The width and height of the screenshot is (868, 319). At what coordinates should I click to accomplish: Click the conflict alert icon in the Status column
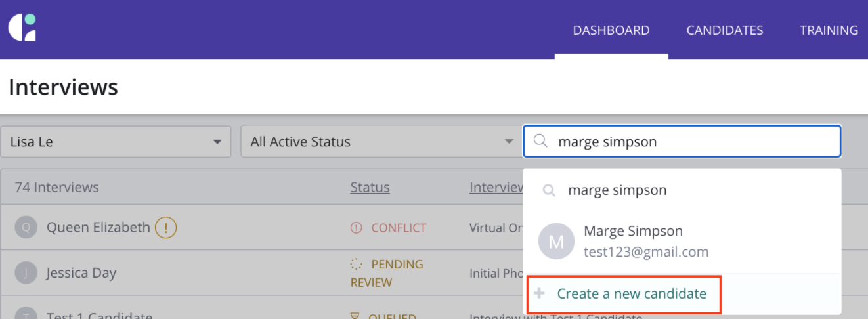pyautogui.click(x=357, y=228)
